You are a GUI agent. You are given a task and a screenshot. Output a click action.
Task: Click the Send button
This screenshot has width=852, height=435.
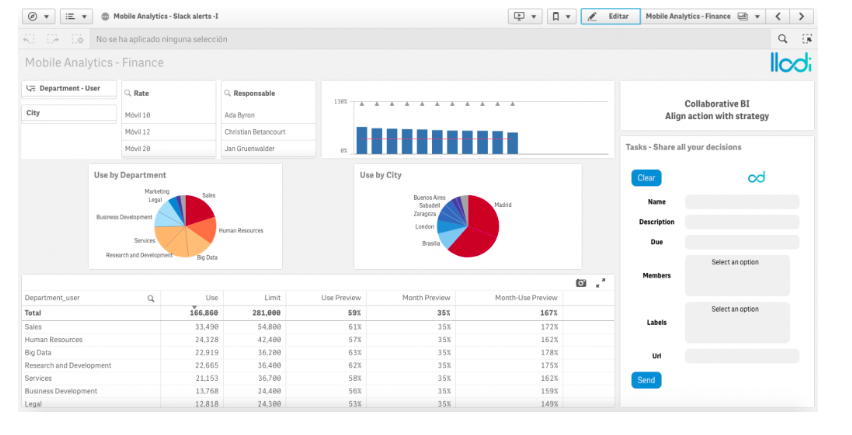pyautogui.click(x=646, y=380)
